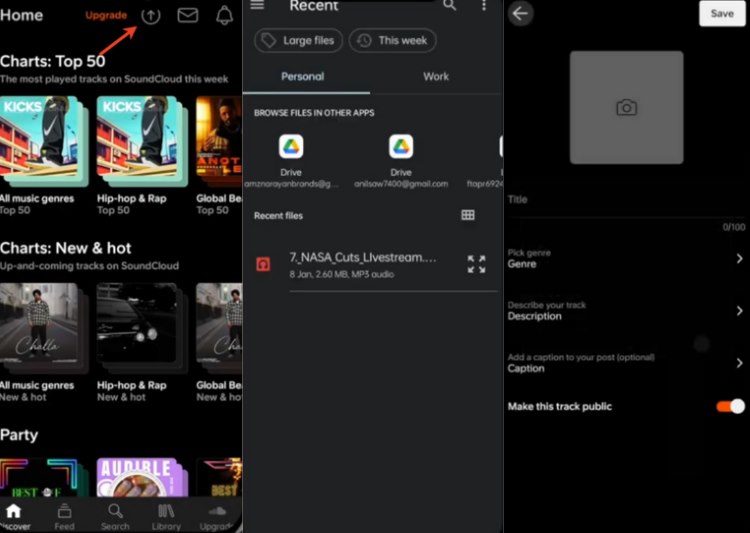The height and width of the screenshot is (533, 750).
Task: Toggle Make this track public switch
Action: (x=730, y=407)
